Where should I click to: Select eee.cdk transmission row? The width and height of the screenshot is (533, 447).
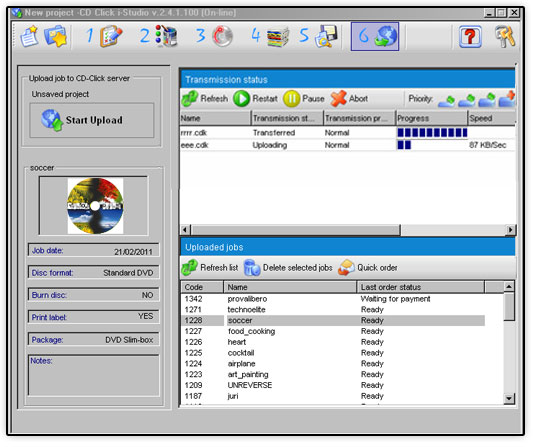(x=347, y=145)
